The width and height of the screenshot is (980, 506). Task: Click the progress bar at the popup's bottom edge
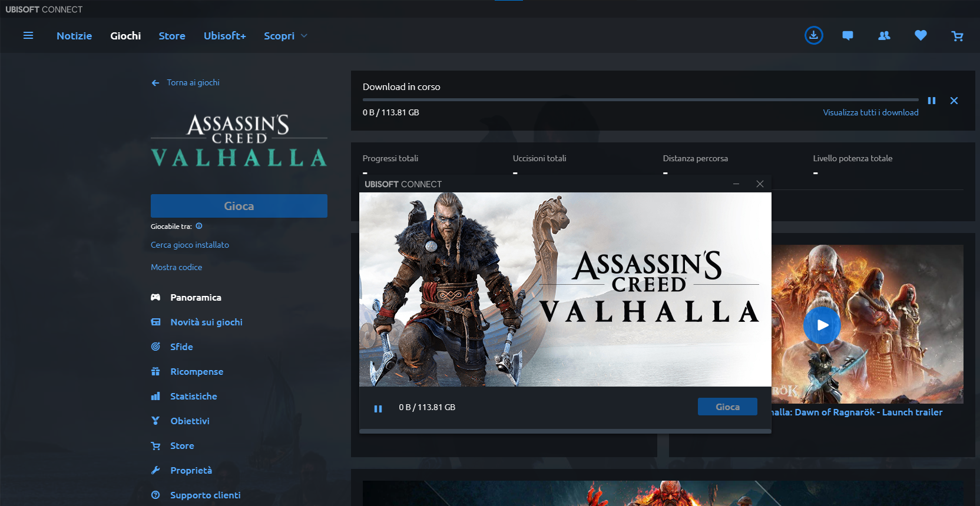click(x=565, y=431)
